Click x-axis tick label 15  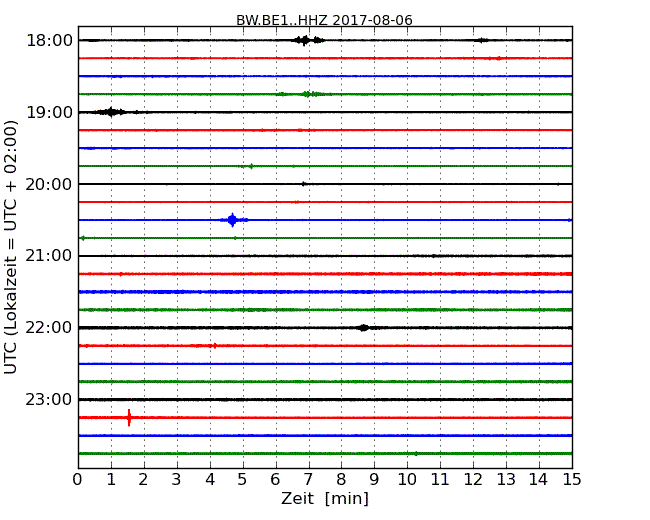(x=572, y=479)
